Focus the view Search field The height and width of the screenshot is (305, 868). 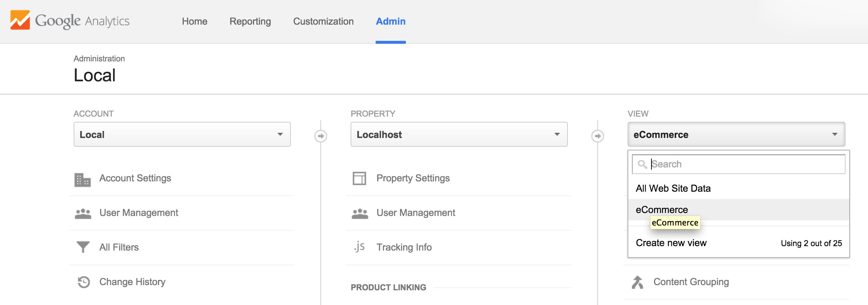pos(738,164)
